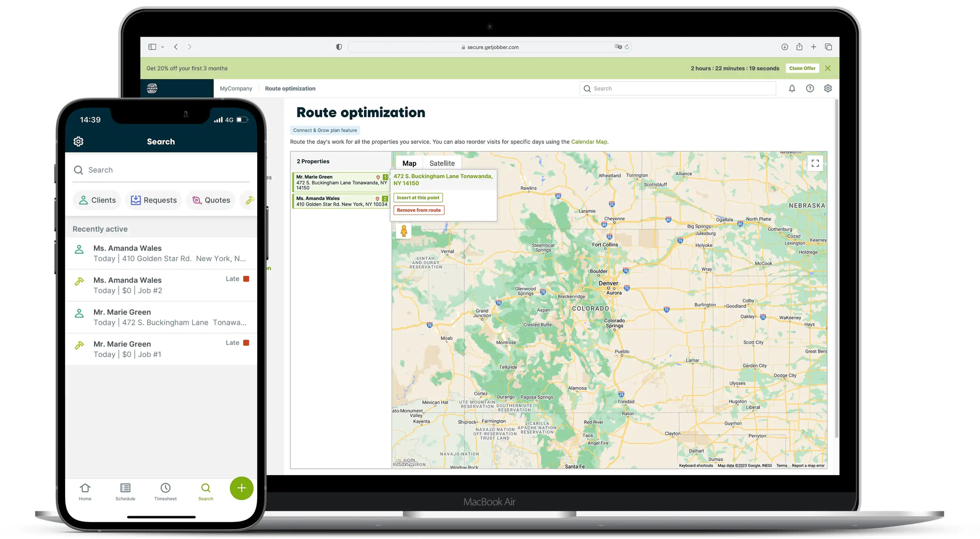Click Report a map error link
The width and height of the screenshot is (980, 539).
tap(808, 466)
